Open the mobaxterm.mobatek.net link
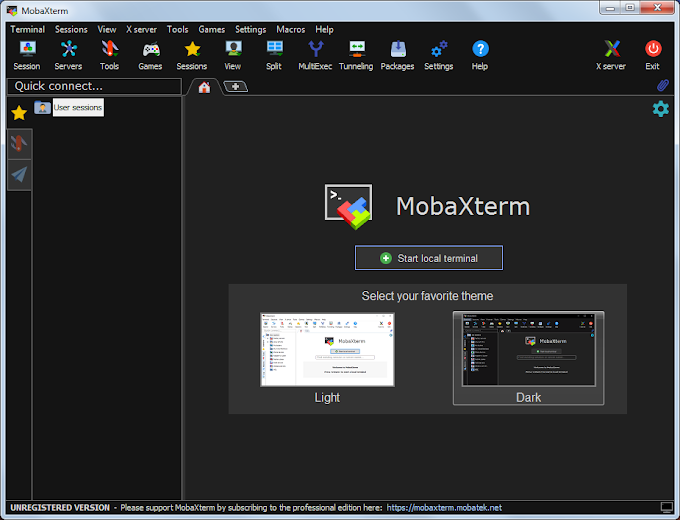The width and height of the screenshot is (680, 520). 444,507
